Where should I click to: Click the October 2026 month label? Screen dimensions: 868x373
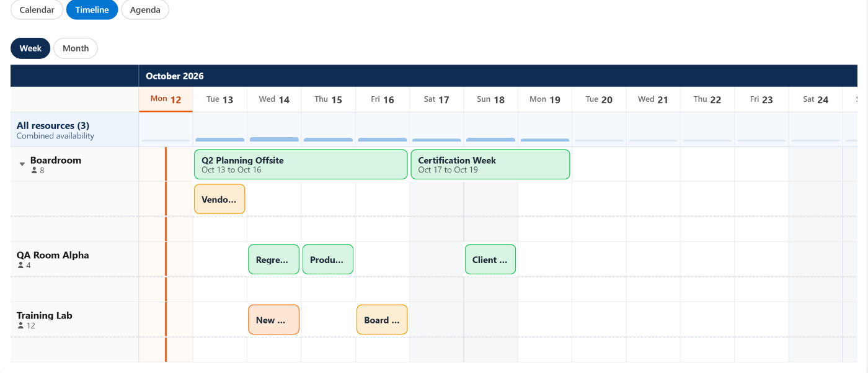tap(175, 76)
